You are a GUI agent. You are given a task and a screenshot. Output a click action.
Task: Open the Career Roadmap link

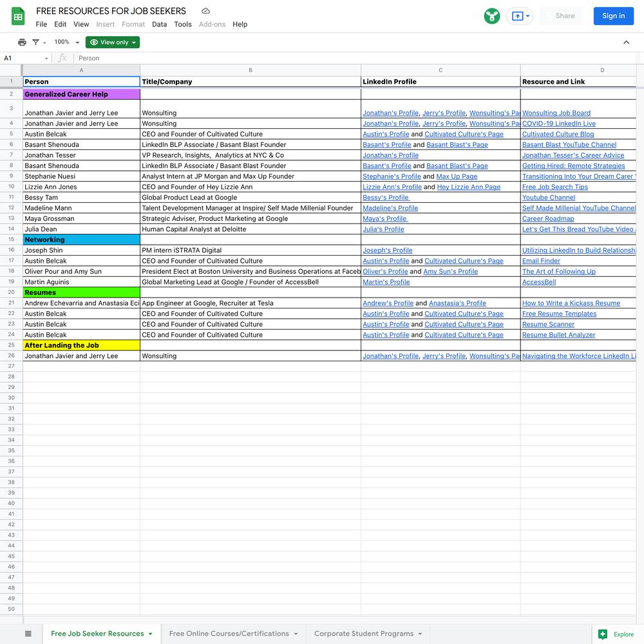548,218
